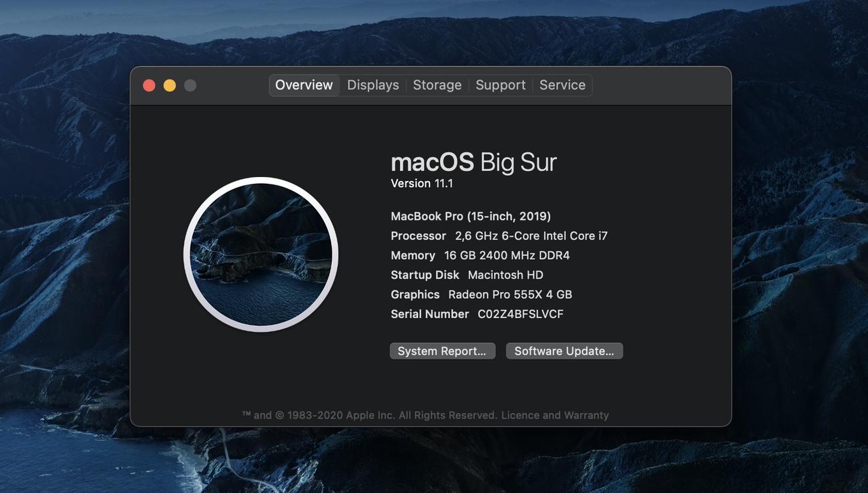This screenshot has height=493, width=868.
Task: Click the memory value 16 GB 2400 MHz DDR4
Action: (x=507, y=256)
